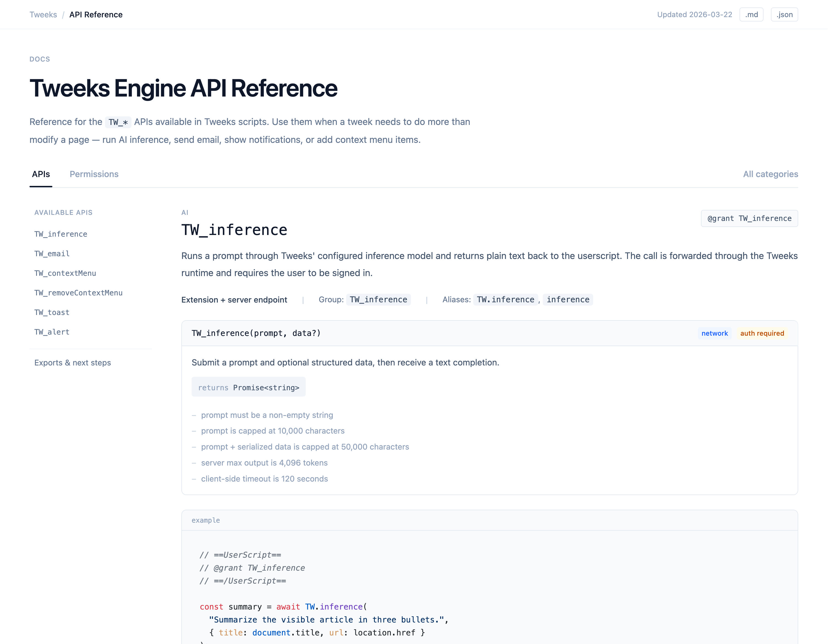828x644 pixels.
Task: Expand the example code block
Action: point(206,520)
